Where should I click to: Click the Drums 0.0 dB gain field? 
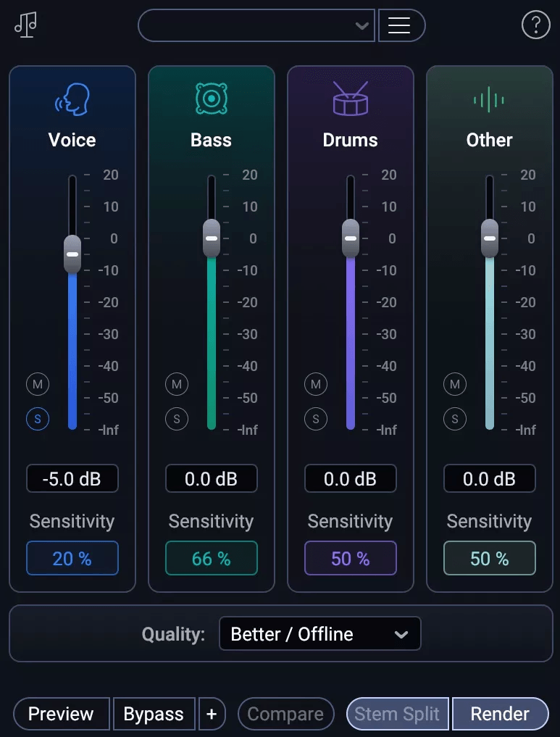coord(351,478)
